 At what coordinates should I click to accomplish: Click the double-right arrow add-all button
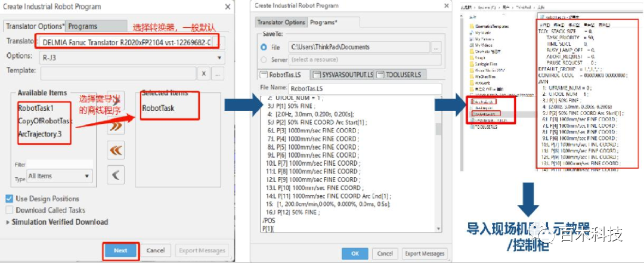point(116,127)
